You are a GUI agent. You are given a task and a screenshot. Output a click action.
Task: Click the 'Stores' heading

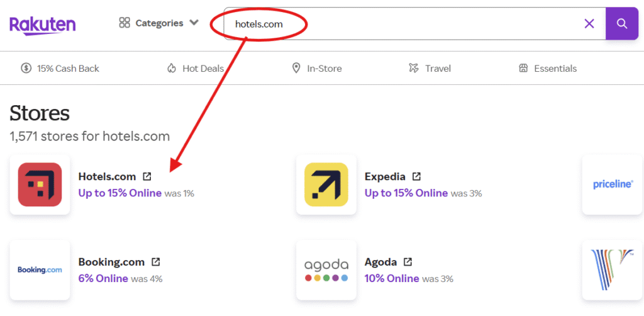tap(40, 113)
